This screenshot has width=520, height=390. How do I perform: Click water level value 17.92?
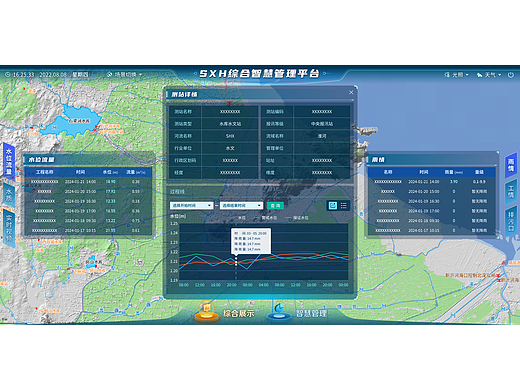[110, 191]
